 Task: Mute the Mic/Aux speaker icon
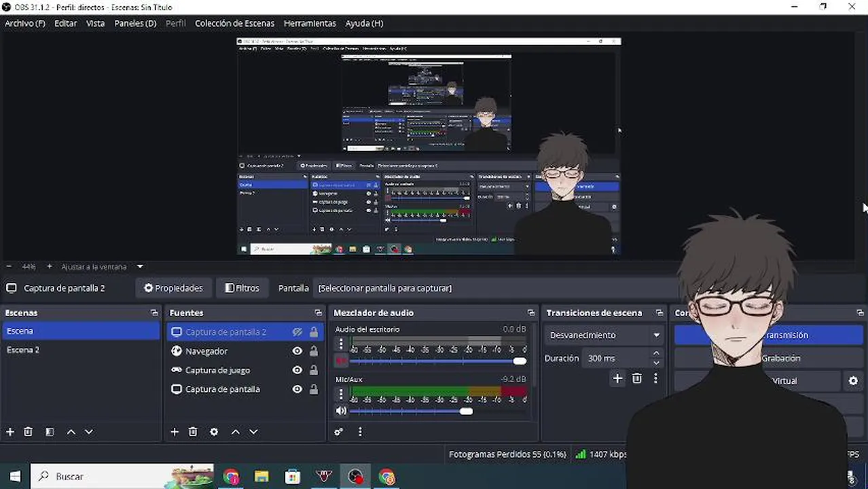click(341, 411)
